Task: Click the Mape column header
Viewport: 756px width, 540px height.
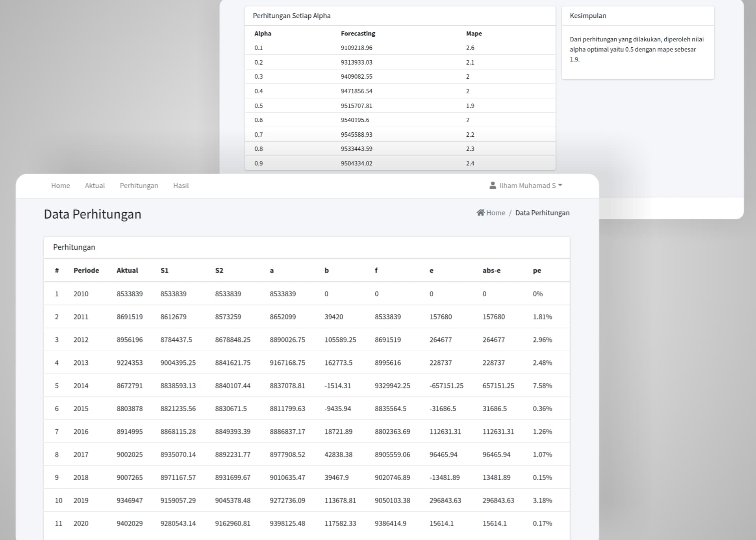Action: [474, 33]
